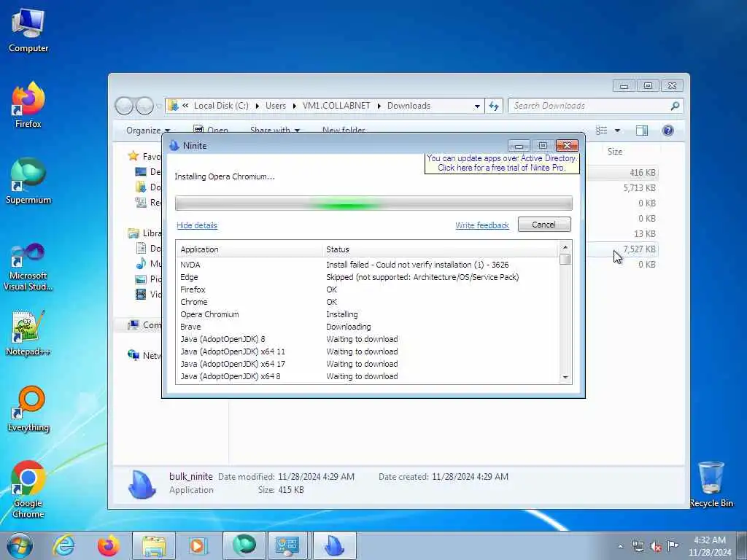Image resolution: width=747 pixels, height=560 pixels.
Task: Select the file sized 5,713 KB
Action: (639, 188)
